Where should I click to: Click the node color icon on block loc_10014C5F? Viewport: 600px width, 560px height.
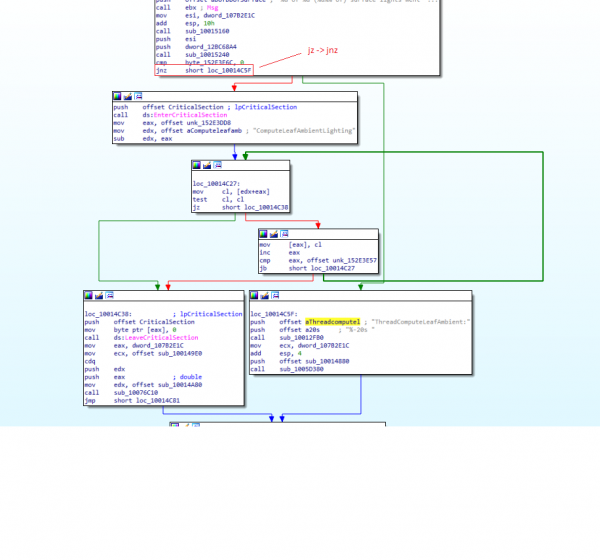pos(255,296)
